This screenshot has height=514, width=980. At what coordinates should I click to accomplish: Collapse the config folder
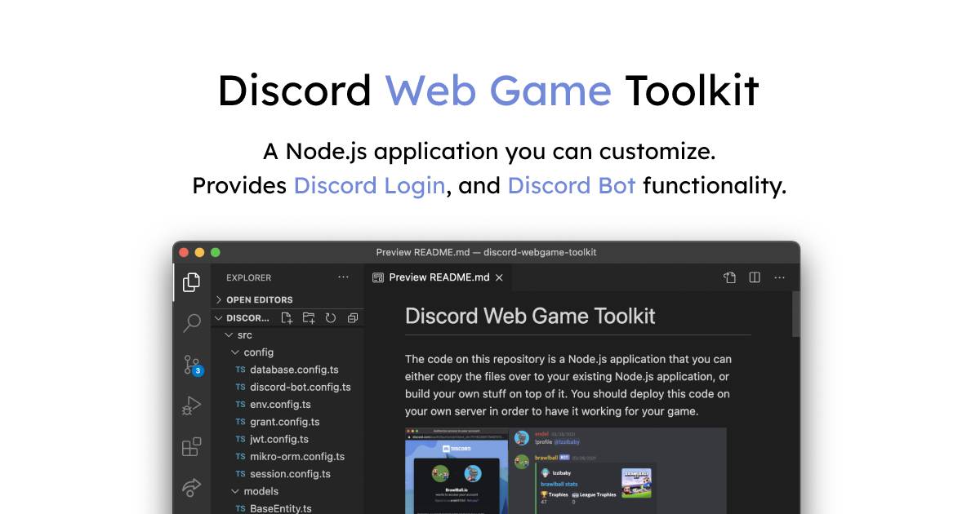tap(258, 352)
